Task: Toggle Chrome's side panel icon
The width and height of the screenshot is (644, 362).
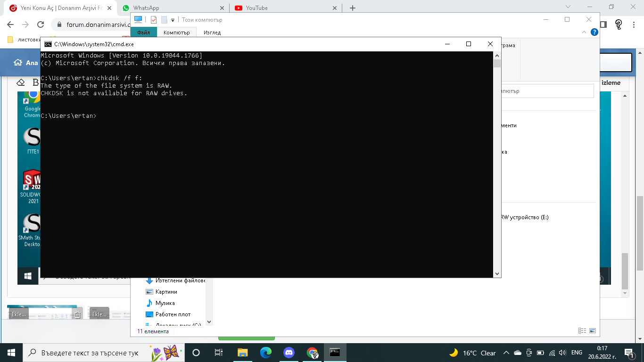Action: pyautogui.click(x=603, y=25)
